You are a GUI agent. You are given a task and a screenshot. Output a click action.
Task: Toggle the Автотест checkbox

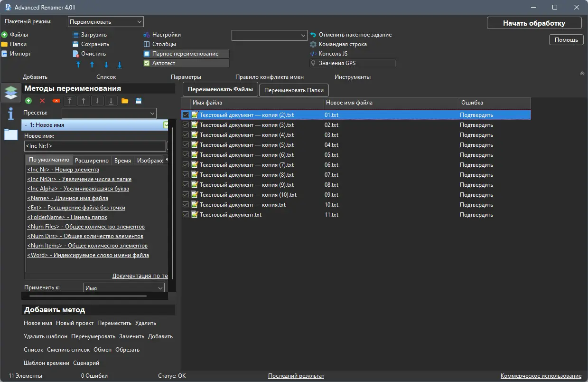point(147,63)
